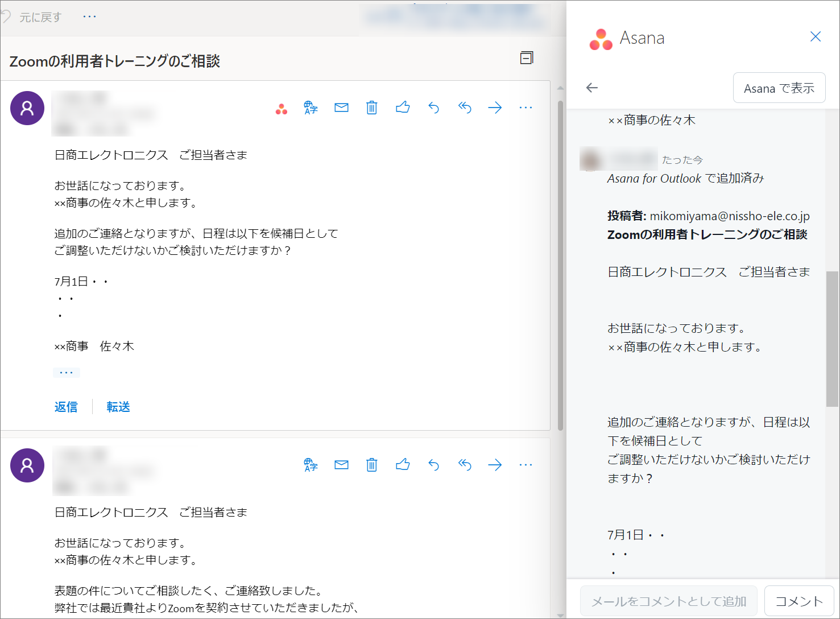Screen dimensions: 840x619
Task: Click envelope icon in second message toolbar
Action: tap(341, 465)
